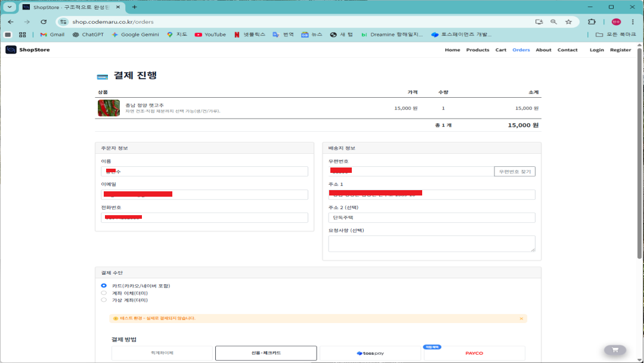
Task: Open the YouTube bookmark
Action: click(210, 35)
